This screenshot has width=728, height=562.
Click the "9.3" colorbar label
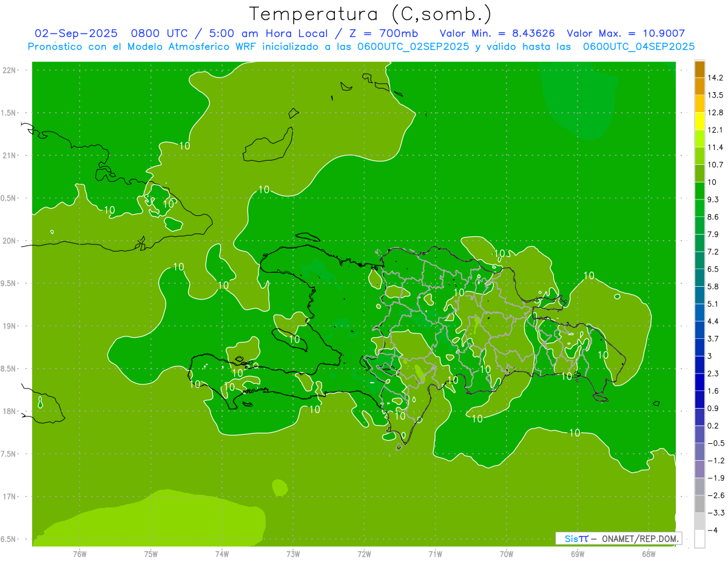point(713,199)
